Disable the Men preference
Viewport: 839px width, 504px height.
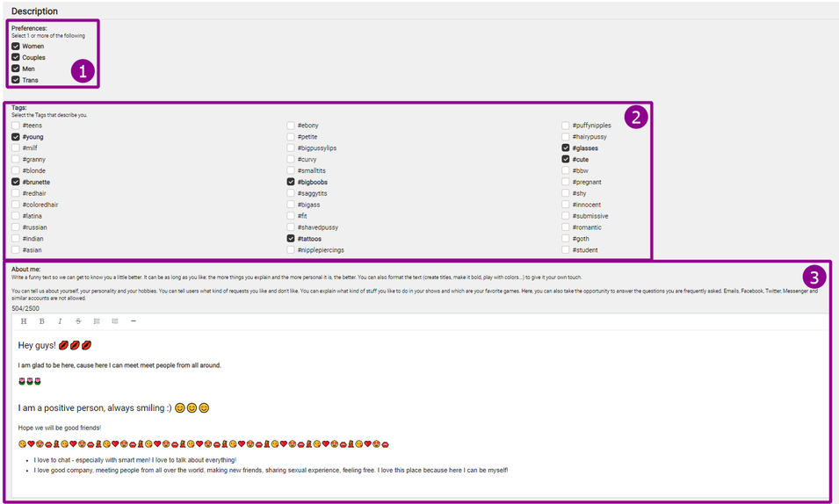16,68
